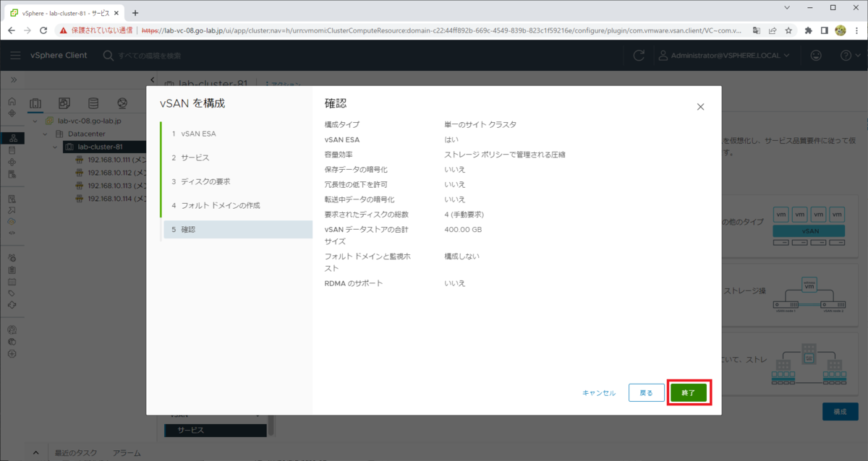Open Tags & Custom Attributes sidebar icon

tap(12, 293)
